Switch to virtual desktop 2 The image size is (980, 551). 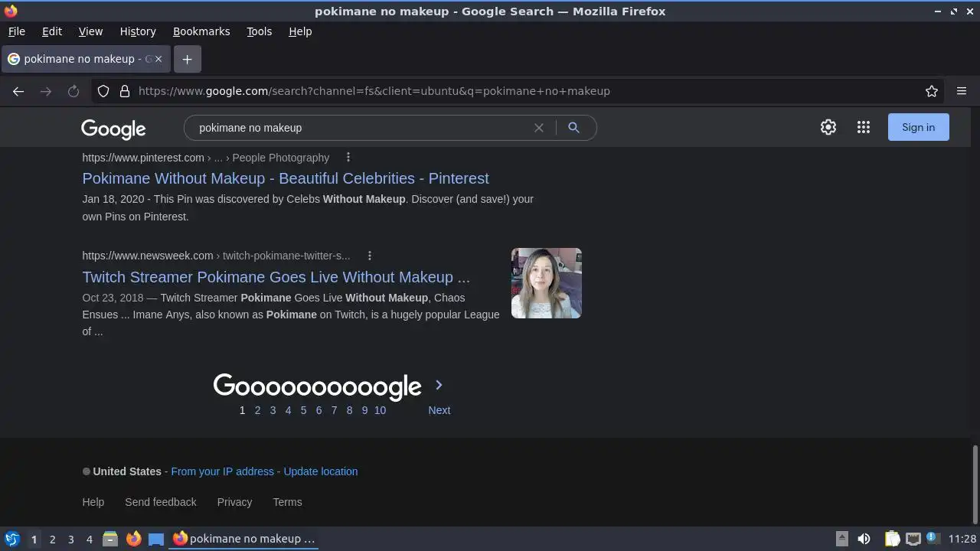[53, 539]
